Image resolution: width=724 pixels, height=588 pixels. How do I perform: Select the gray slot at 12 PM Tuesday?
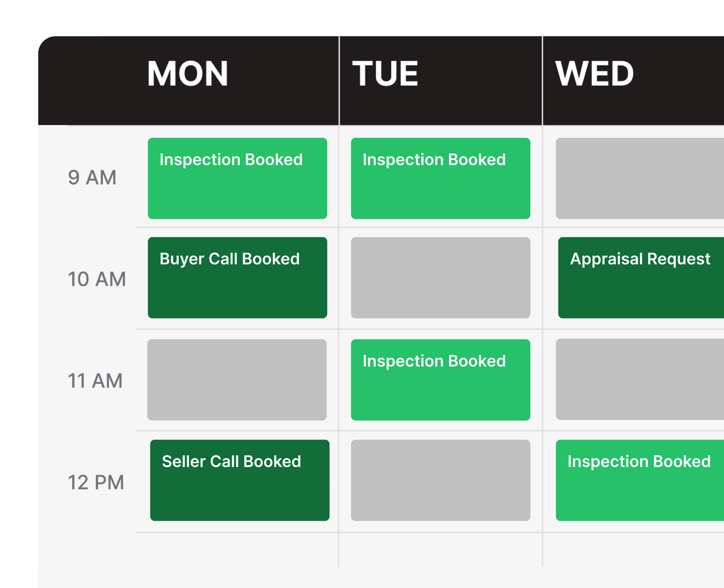click(440, 479)
